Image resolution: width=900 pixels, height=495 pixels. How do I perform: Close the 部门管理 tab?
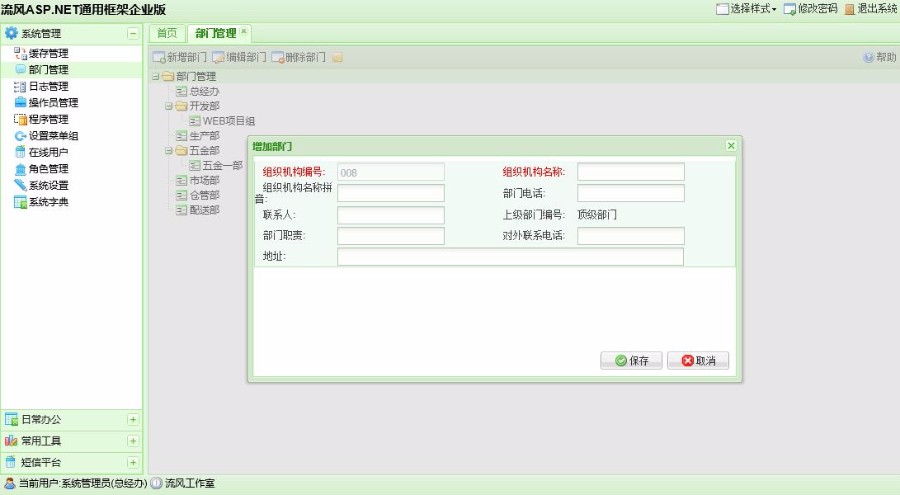tap(243, 32)
